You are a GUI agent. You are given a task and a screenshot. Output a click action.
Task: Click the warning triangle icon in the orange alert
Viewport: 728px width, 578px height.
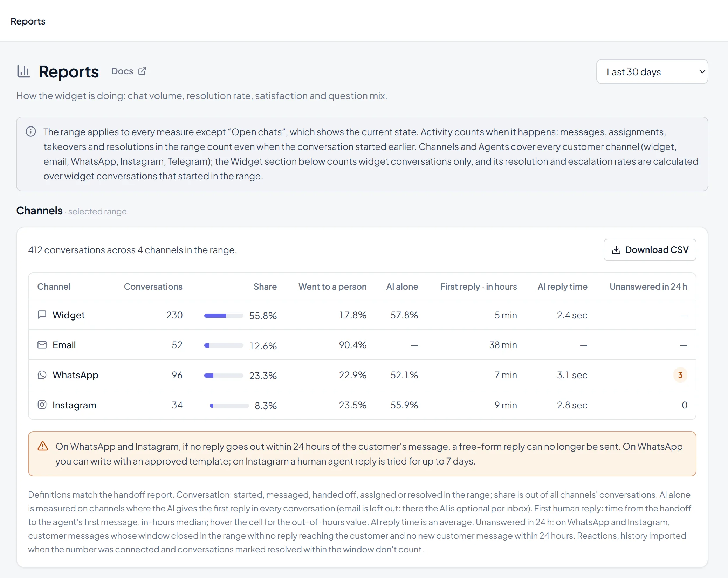pos(43,446)
